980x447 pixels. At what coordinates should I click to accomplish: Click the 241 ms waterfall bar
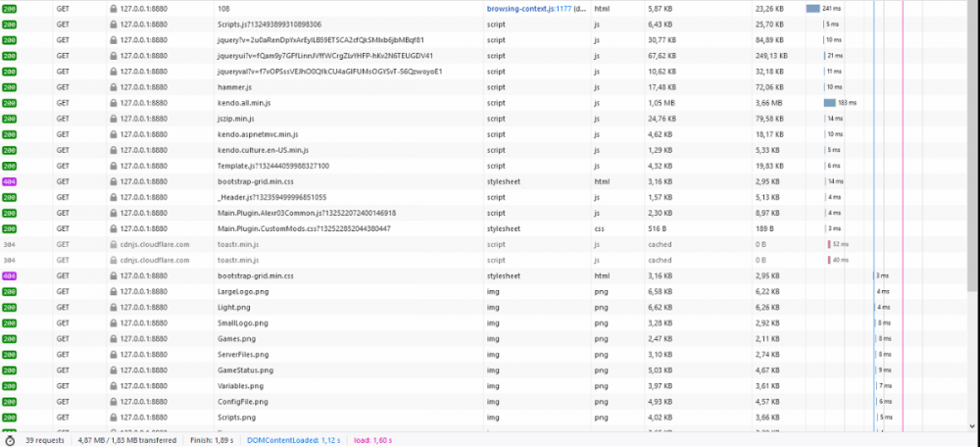pyautogui.click(x=812, y=8)
